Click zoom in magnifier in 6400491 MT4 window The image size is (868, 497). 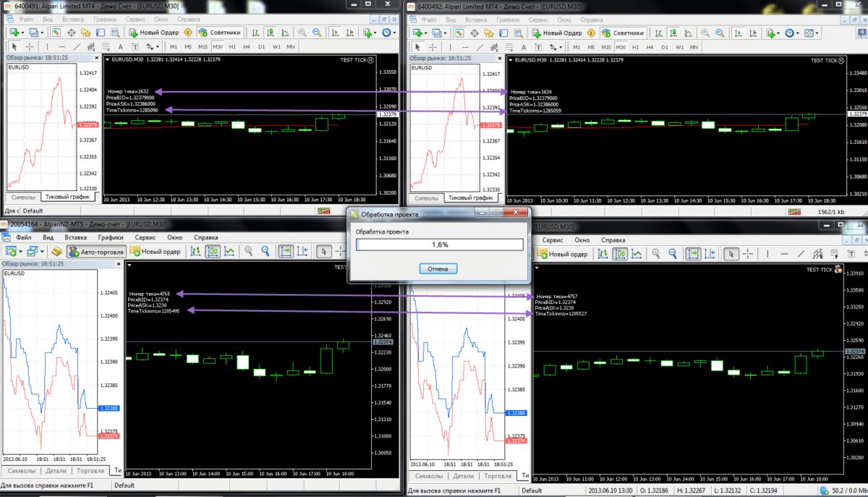301,33
